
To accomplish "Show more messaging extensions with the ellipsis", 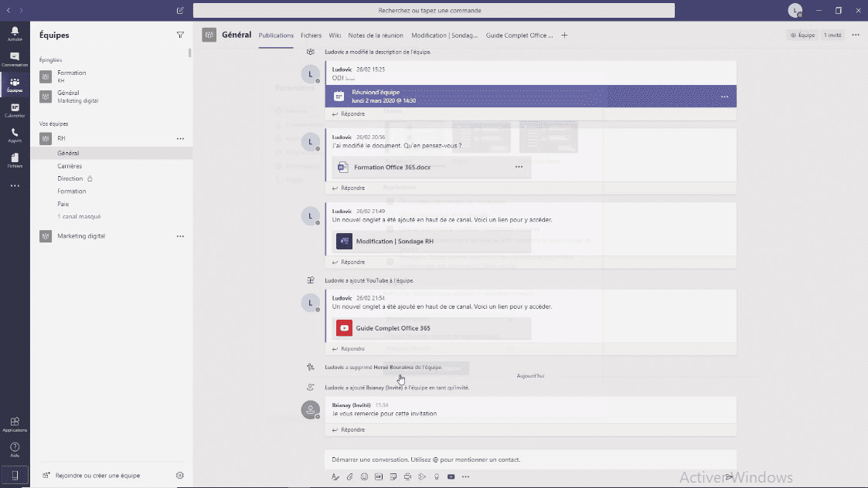I will click(466, 476).
